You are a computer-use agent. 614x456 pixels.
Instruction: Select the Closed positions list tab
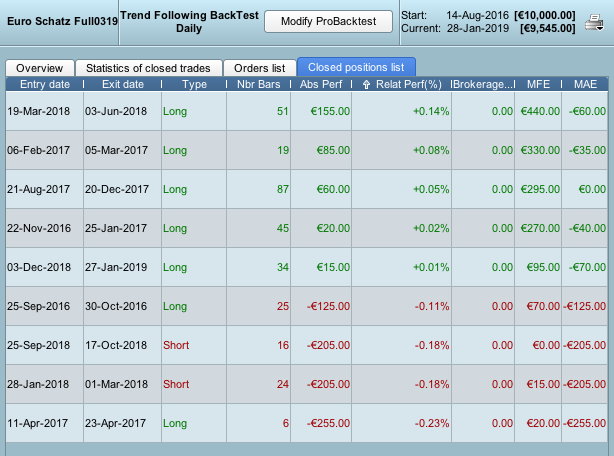pos(356,67)
